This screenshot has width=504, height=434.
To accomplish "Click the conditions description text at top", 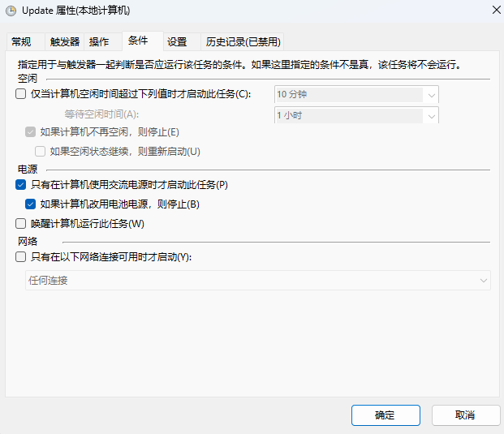I will click(x=239, y=65).
